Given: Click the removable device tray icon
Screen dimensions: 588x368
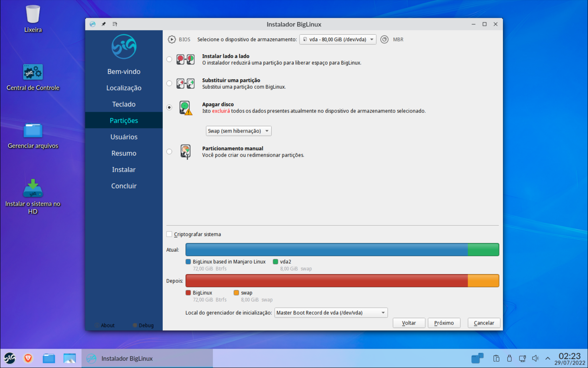Looking at the screenshot, I should pos(509,358).
